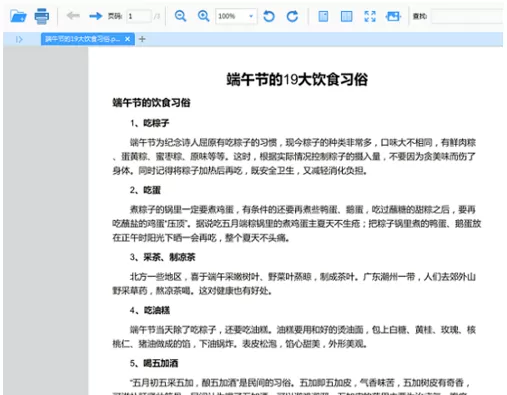Go to previous page with left arrow
Viewport: 507px width, 395px height.
(73, 16)
